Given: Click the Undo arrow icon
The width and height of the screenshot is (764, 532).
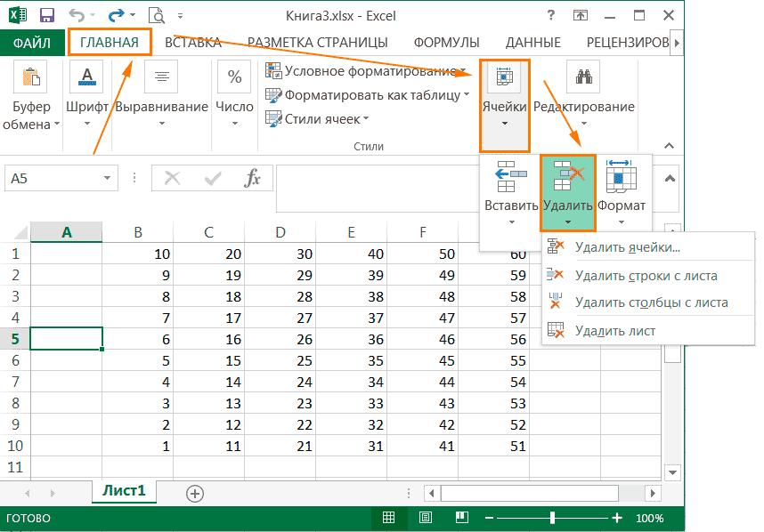Looking at the screenshot, I should [78, 15].
